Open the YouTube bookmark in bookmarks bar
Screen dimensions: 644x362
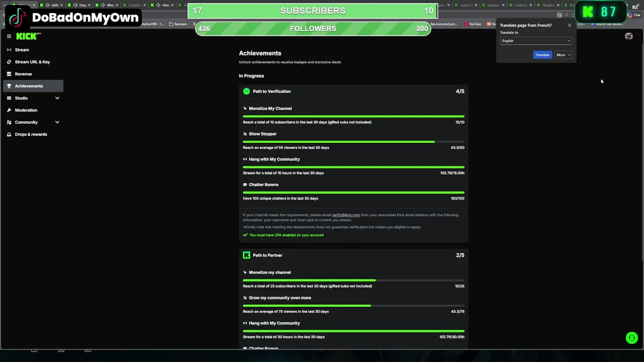472,24
